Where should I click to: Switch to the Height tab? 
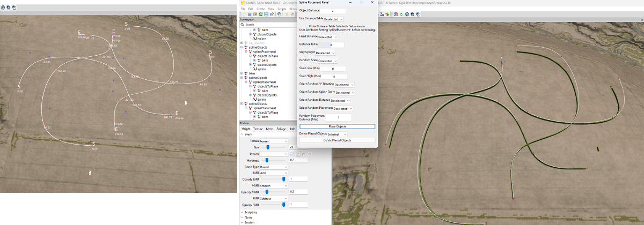[x=246, y=129]
